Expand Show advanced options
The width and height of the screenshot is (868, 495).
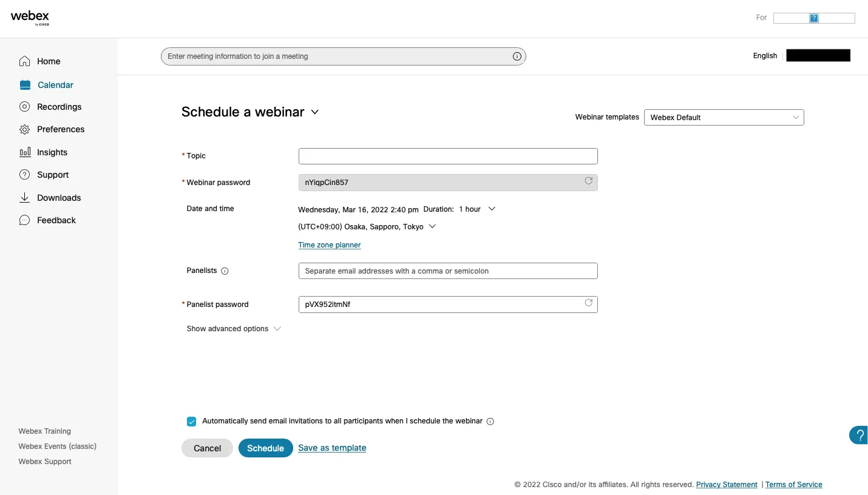234,329
